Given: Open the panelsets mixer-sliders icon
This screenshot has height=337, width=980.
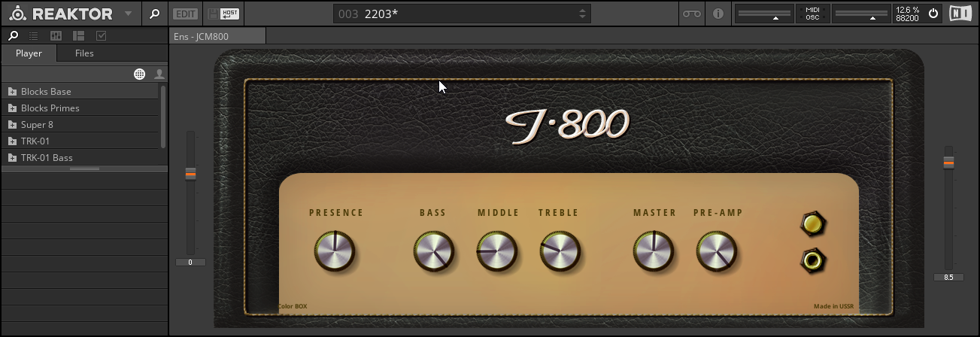Looking at the screenshot, I should (x=56, y=35).
